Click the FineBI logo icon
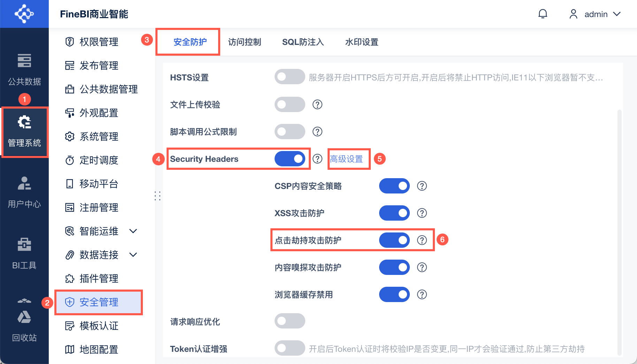 coord(24,14)
